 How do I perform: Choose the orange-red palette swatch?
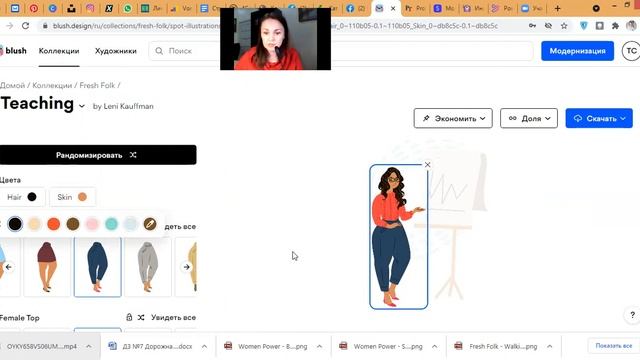click(x=53, y=224)
